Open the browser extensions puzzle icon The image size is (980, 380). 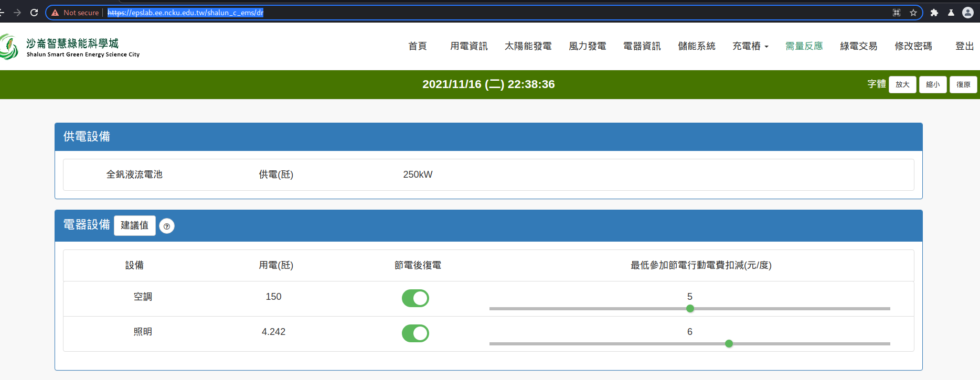pyautogui.click(x=934, y=13)
